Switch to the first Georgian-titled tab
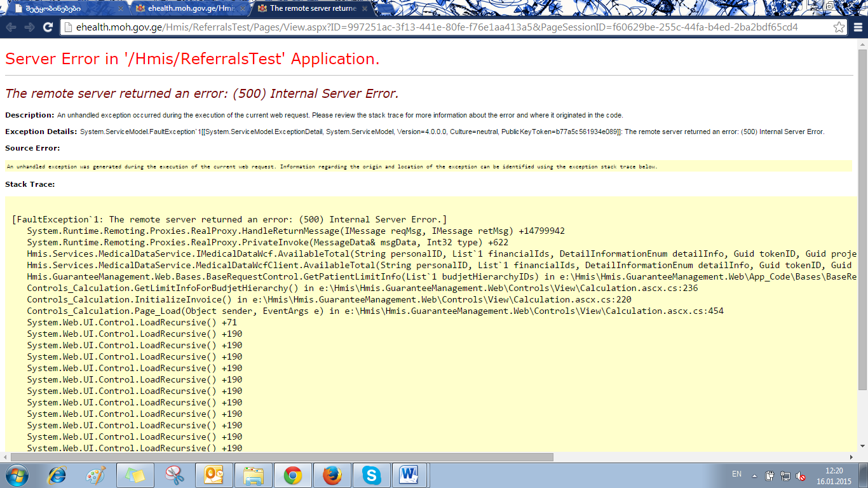The width and height of the screenshot is (868, 488). 60,8
